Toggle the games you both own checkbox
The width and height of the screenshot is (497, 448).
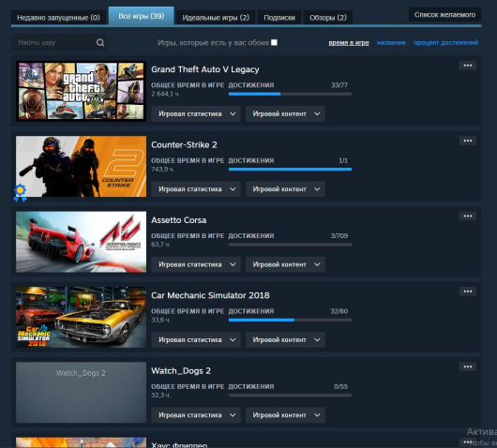274,42
